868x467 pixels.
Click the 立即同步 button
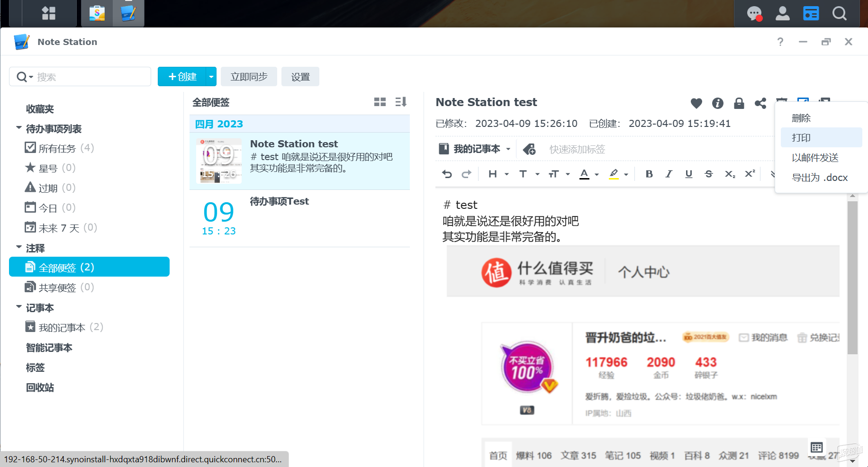point(249,76)
